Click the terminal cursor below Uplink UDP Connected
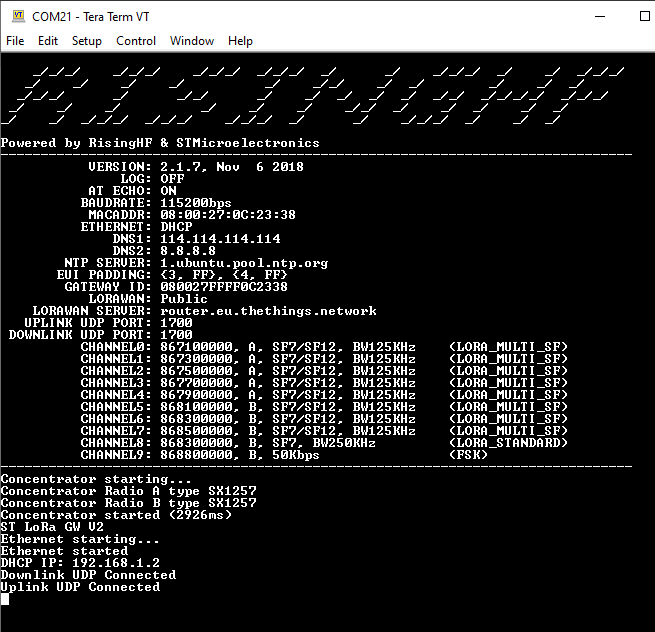The image size is (655, 632). click(5, 598)
